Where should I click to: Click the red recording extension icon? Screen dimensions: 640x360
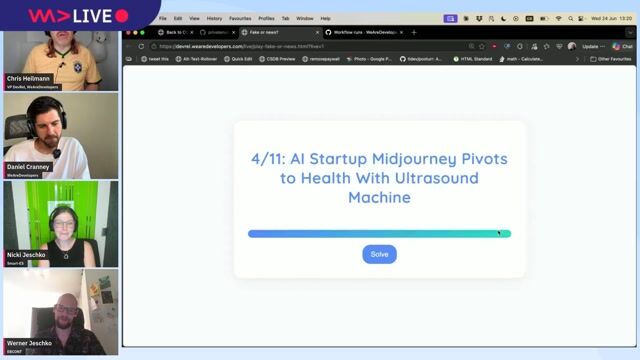(494, 47)
